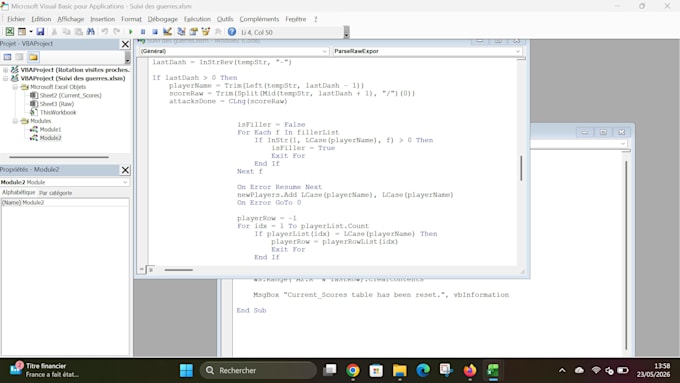This screenshot has height=383, width=680.
Task: Open Firefox from taskbar
Action: point(470,370)
